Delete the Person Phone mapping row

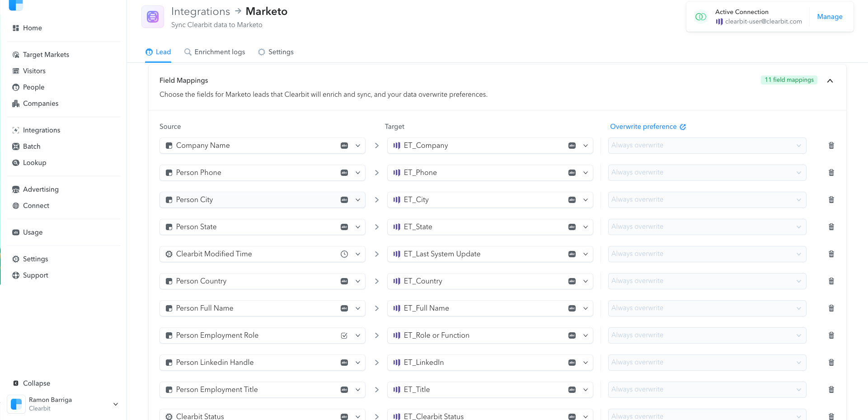831,173
